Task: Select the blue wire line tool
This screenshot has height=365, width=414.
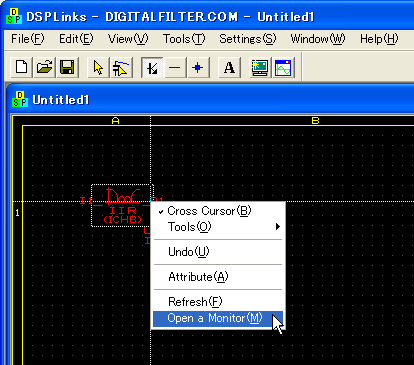Action: pos(175,67)
